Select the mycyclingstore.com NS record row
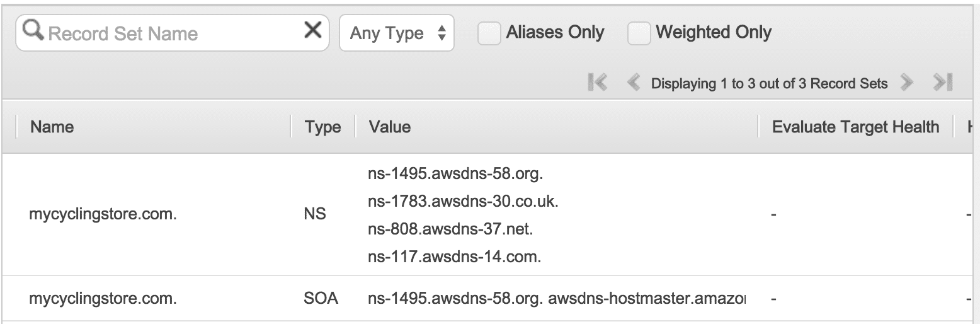 (x=103, y=214)
